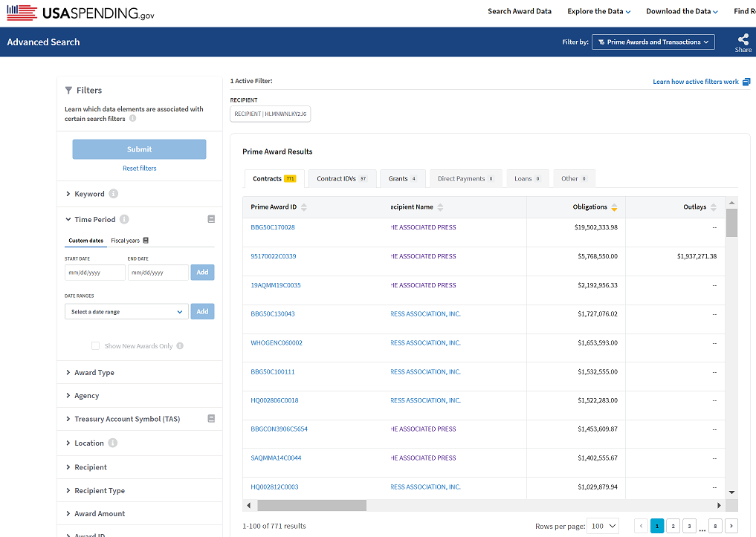Sort by Prime Award ID column arrows
This screenshot has height=537, width=756.
pyautogui.click(x=303, y=207)
